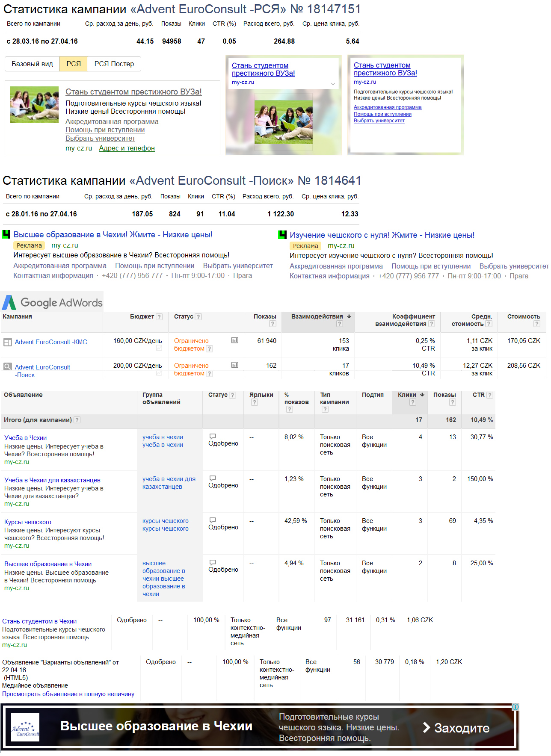
Task: Click help icon under Стоимость header
Action: [x=537, y=324]
